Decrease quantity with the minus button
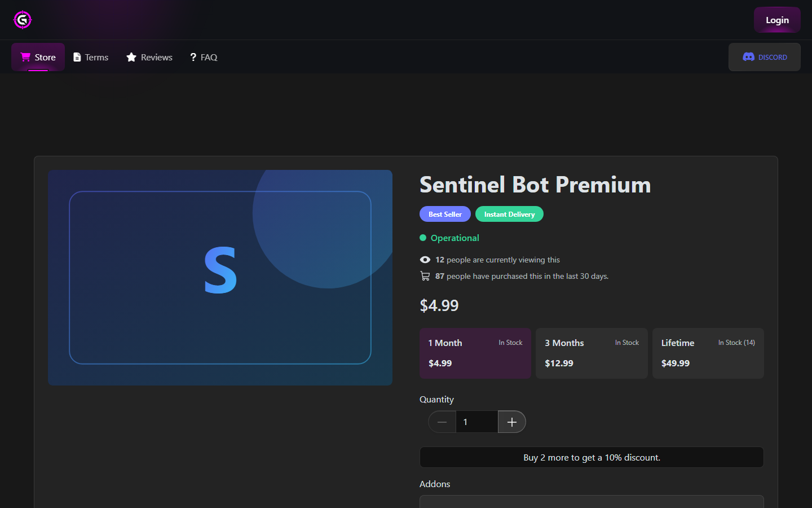The image size is (812, 508). coord(442,422)
